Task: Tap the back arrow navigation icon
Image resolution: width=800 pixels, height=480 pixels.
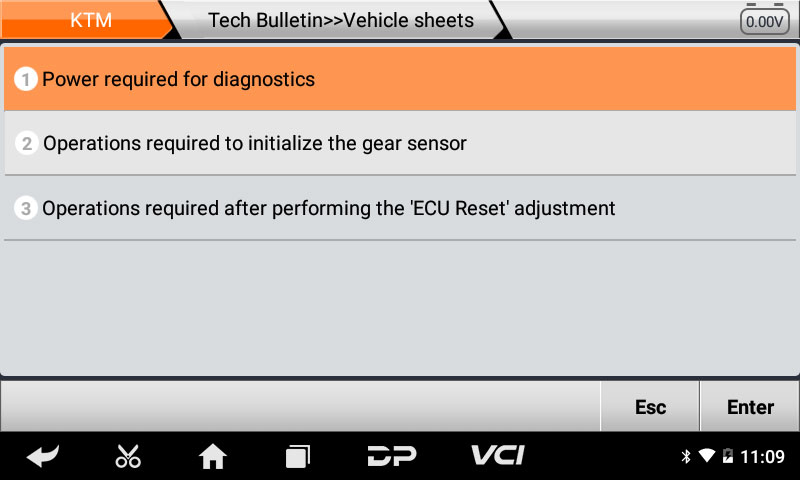Action: (42, 457)
